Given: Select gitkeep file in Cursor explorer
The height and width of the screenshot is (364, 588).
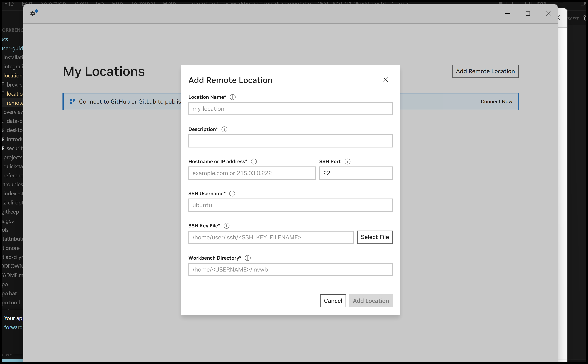Looking at the screenshot, I should 10,212.
